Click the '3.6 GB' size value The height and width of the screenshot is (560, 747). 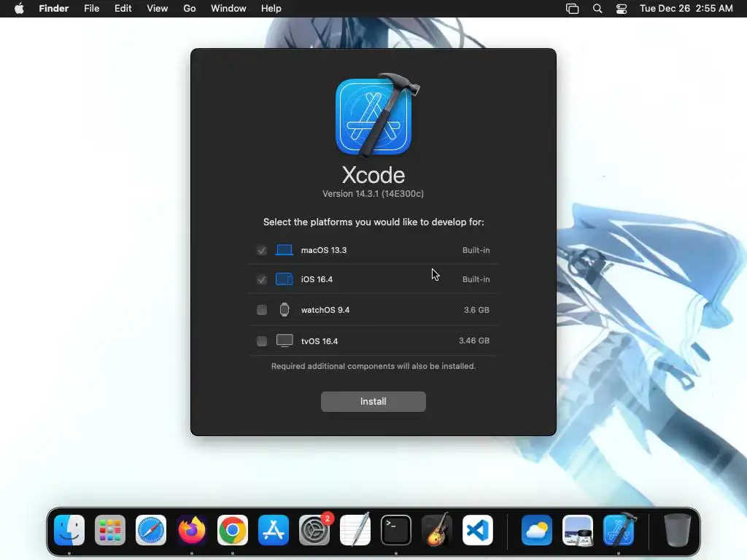click(x=476, y=310)
